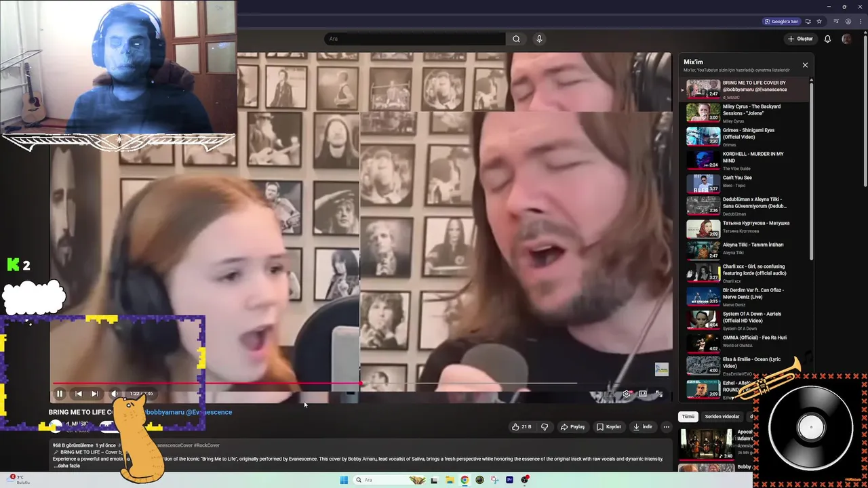Click the Paylaş share button
Image resolution: width=868 pixels, height=488 pixels.
click(572, 427)
